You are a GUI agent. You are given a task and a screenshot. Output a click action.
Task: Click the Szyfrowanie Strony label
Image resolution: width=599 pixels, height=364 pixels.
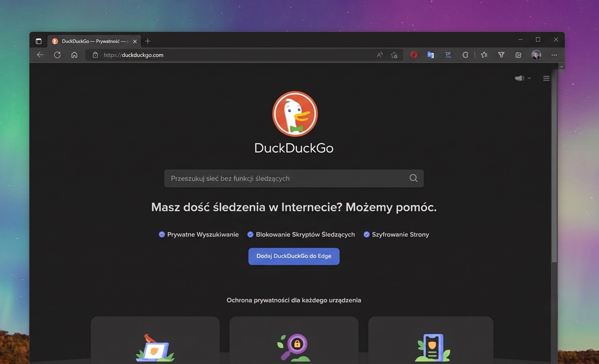(400, 235)
